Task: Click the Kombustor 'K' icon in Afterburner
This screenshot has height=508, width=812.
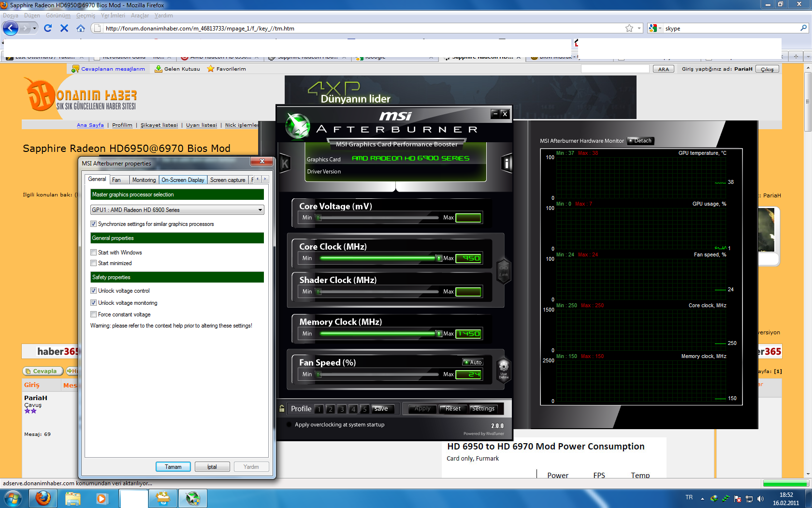Action: (285, 164)
